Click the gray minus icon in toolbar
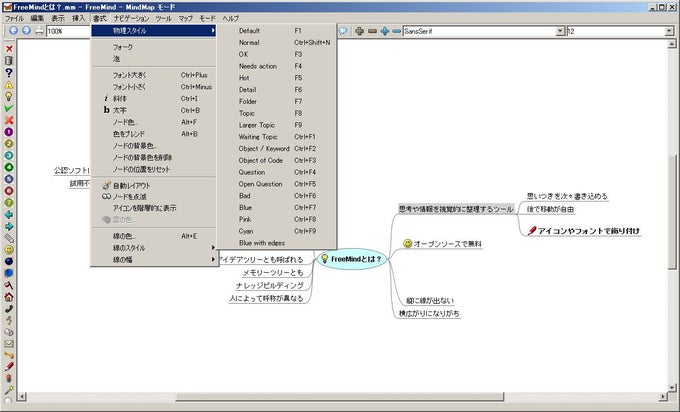 point(372,31)
